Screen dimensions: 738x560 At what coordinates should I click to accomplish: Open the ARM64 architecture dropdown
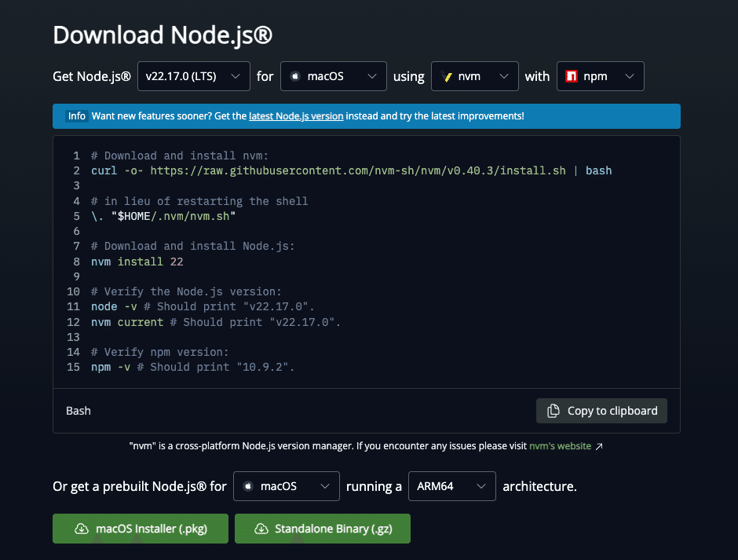tap(452, 486)
